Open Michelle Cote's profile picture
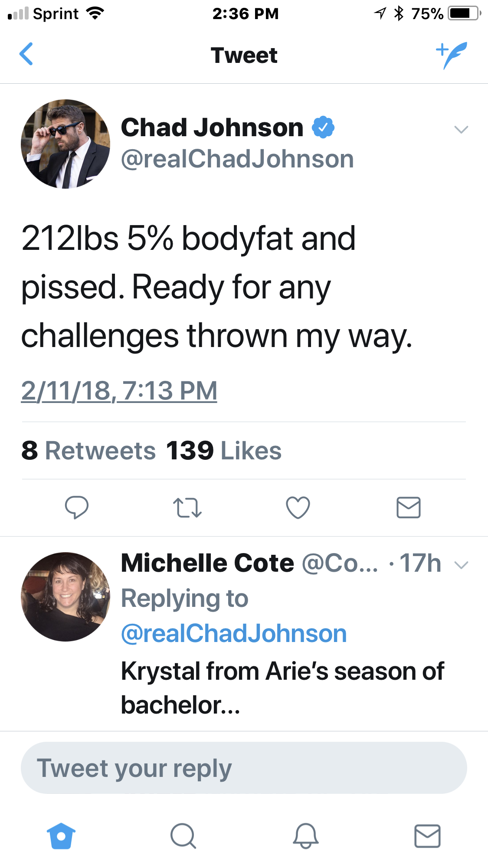The height and width of the screenshot is (868, 488). coord(66,597)
